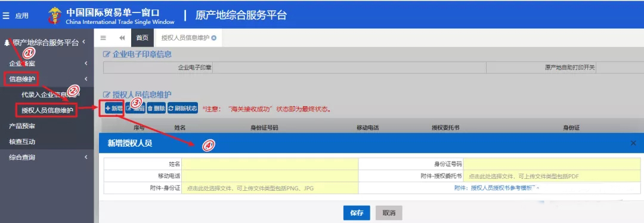Viewport: 644px width, 223px height.
Task: Click the 刷新状态 refresh button
Action: point(183,109)
